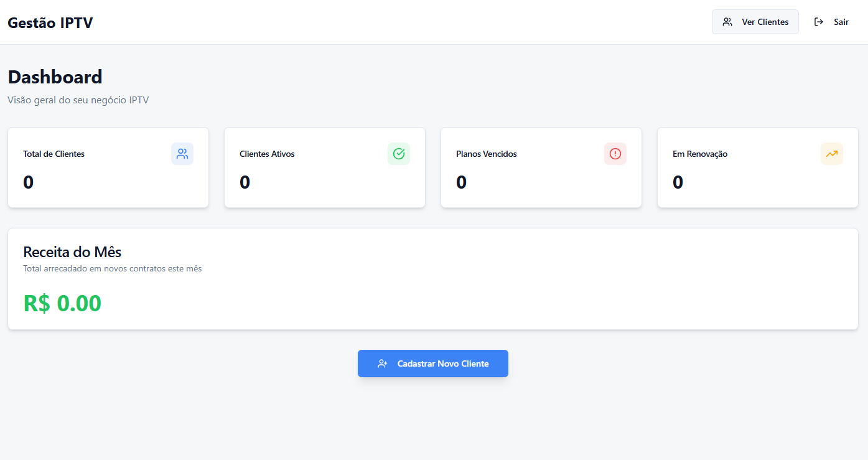This screenshot has height=460, width=868.
Task: Click the blue users icon on Total de Clientes
Action: pyautogui.click(x=182, y=154)
